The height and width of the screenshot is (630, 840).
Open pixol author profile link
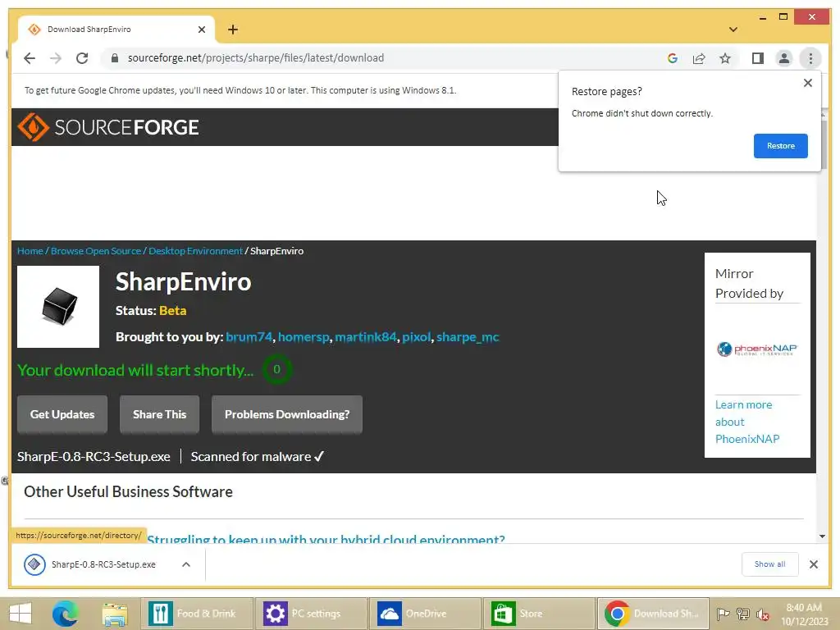coord(416,337)
